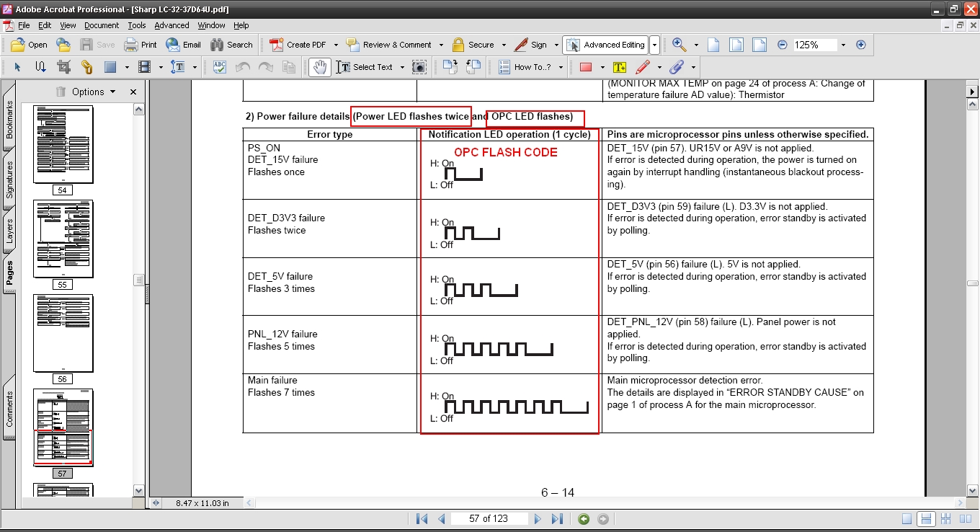Switch to Single Page layout
This screenshot has width=980, height=532.
tap(906, 519)
